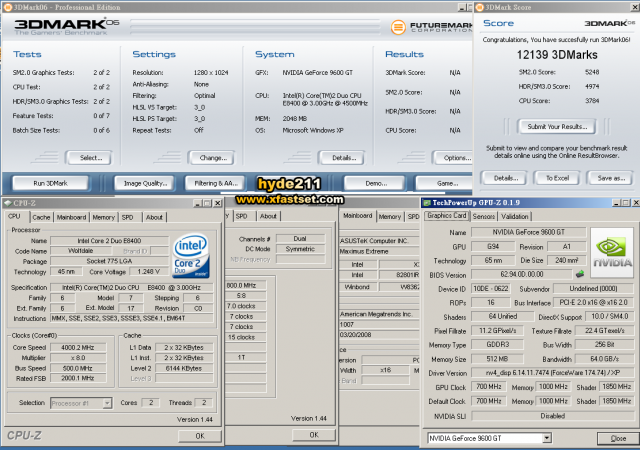Click Select button under Tests
This screenshot has height=450, width=640.
pos(91,158)
